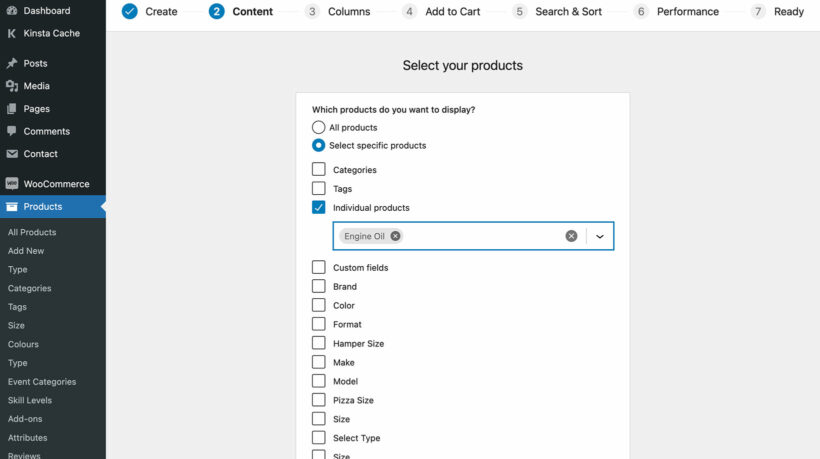Enable the Model checkbox

click(318, 381)
